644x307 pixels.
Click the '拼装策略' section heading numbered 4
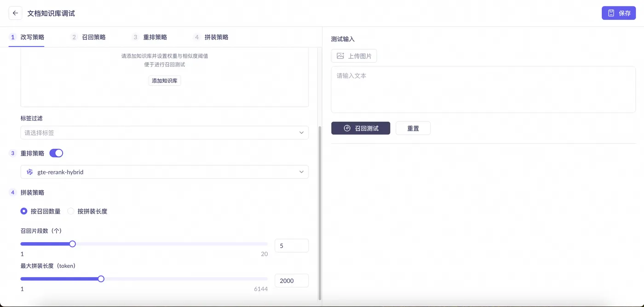coord(32,192)
